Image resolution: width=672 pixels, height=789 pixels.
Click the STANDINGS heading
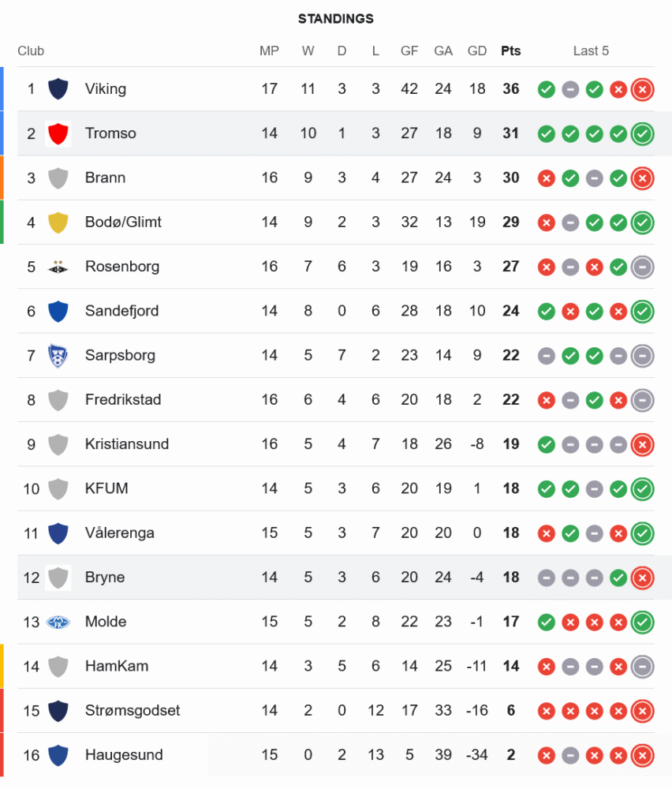336,19
